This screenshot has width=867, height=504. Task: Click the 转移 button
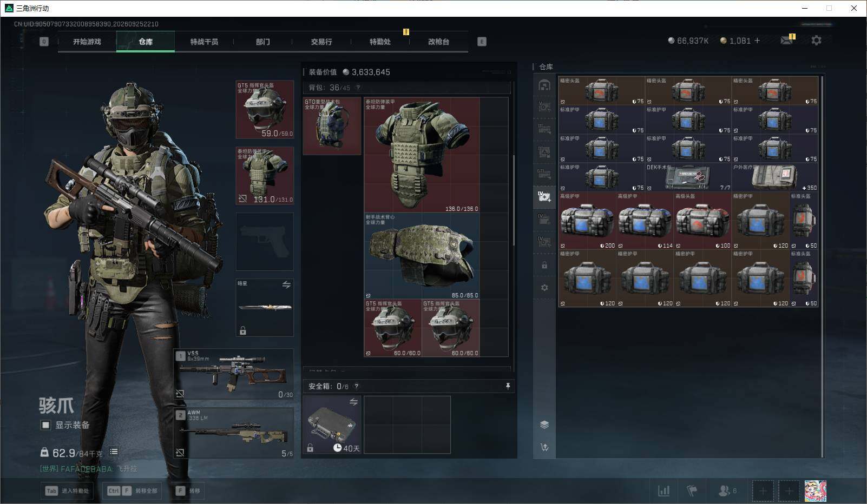[188, 491]
